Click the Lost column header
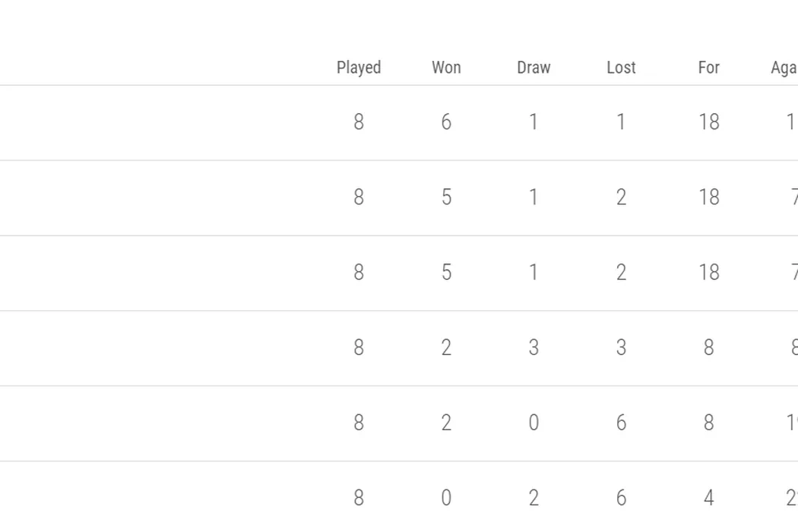The width and height of the screenshot is (798, 532). point(621,68)
